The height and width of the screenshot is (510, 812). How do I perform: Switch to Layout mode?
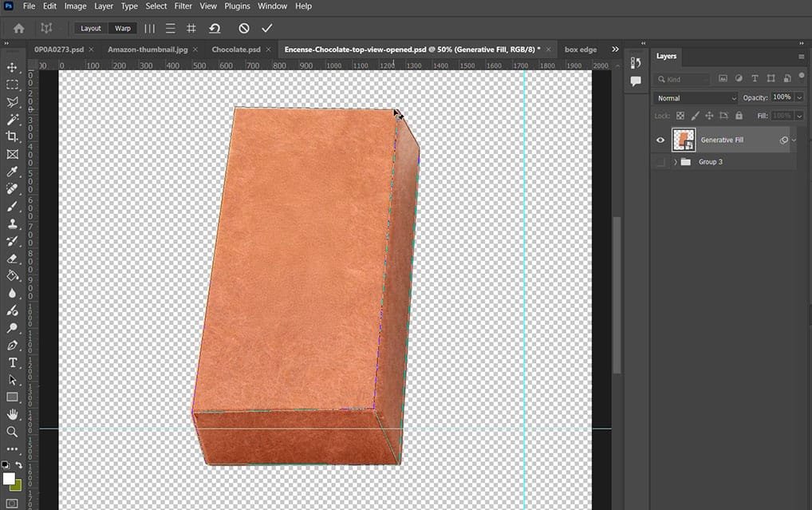click(91, 29)
